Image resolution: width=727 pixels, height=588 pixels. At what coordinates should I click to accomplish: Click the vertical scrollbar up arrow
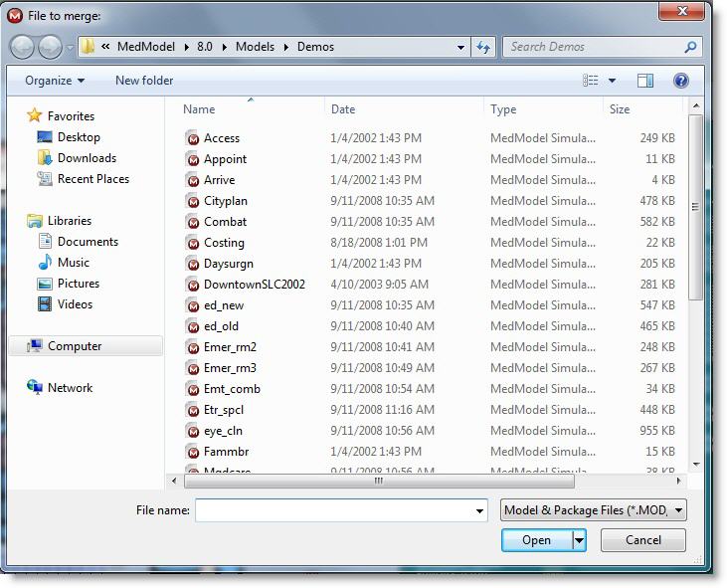696,106
